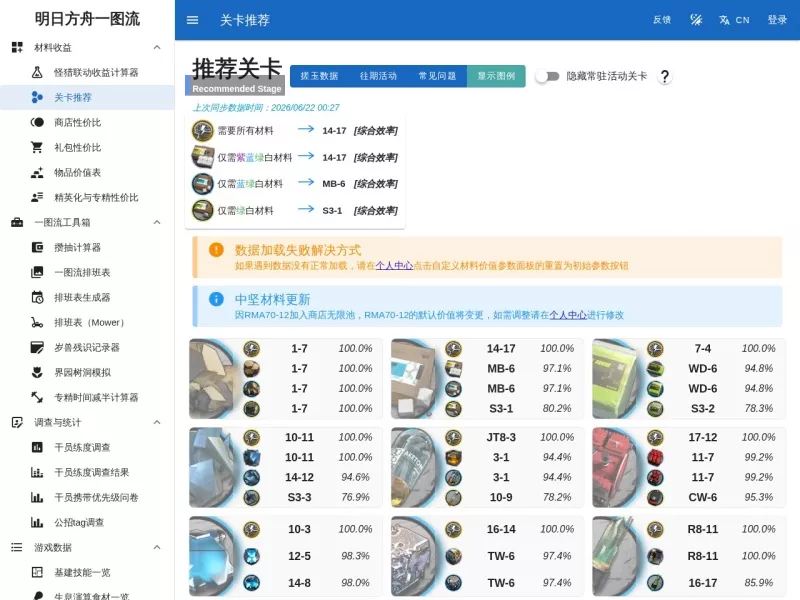
Task: Click the 基建技能一览 sidebar icon
Action: point(37,572)
